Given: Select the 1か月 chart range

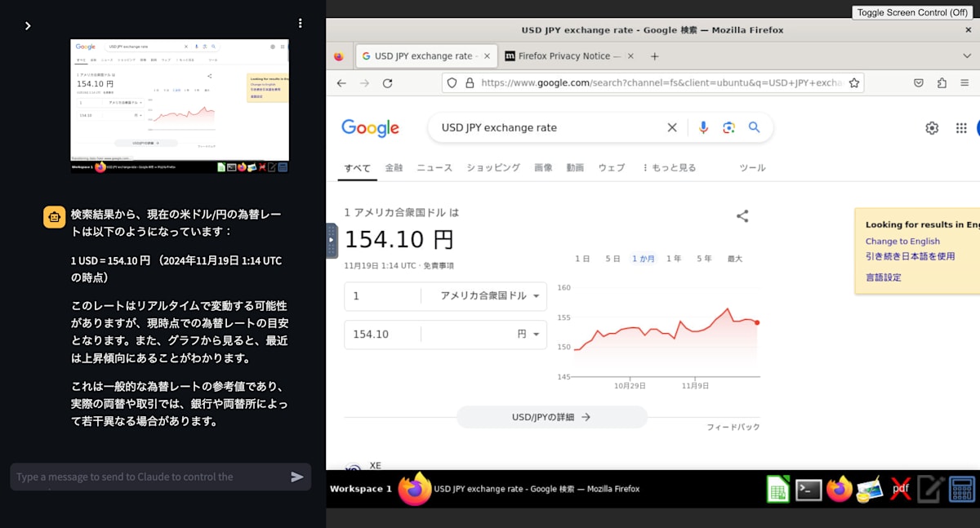Looking at the screenshot, I should coord(644,259).
